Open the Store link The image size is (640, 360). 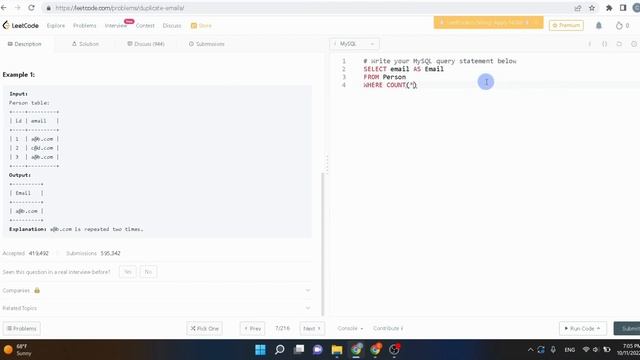tap(201, 26)
